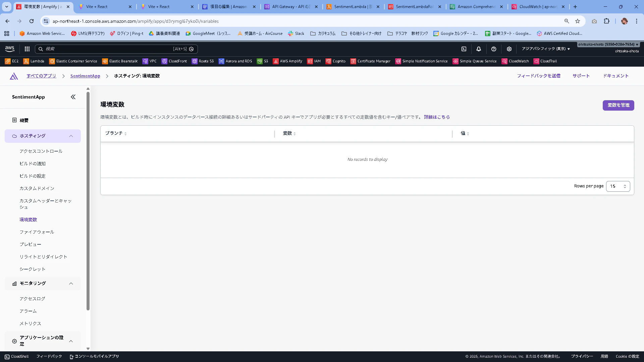Open the 詳細はこちら link
The width and height of the screenshot is (644, 362).
pyautogui.click(x=437, y=117)
